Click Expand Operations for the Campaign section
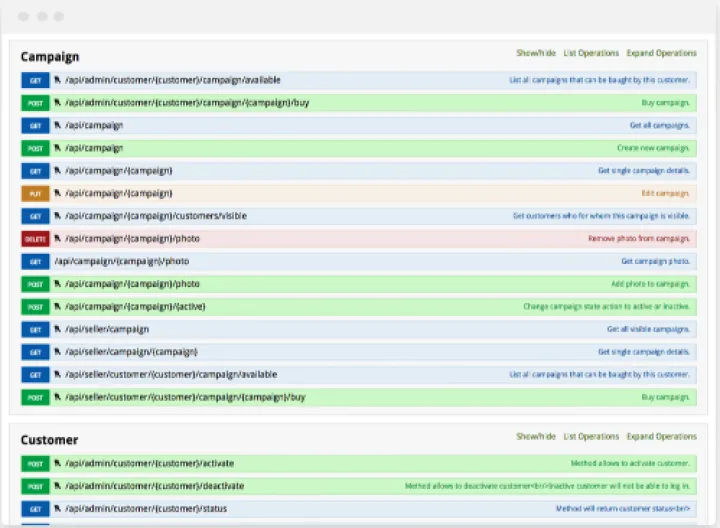 click(662, 53)
